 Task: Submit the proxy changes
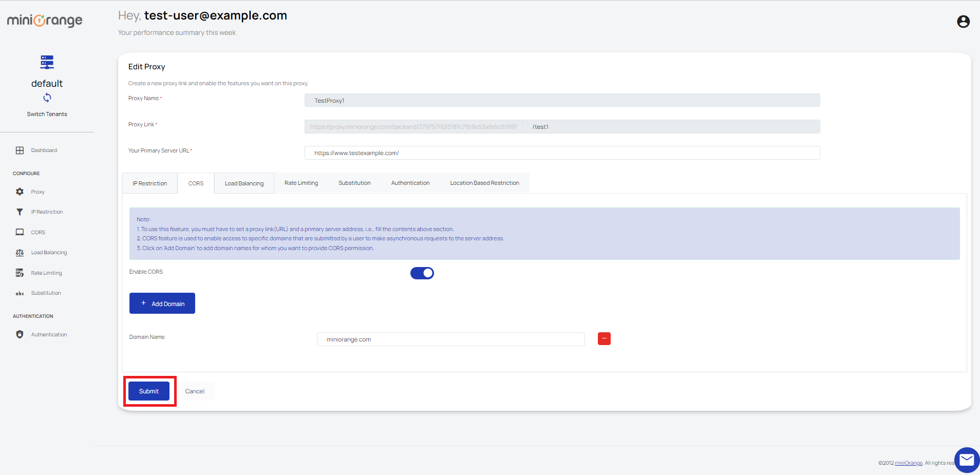click(149, 391)
